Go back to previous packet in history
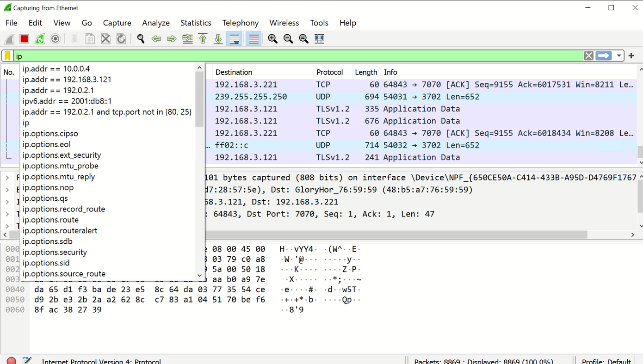The width and height of the screenshot is (643, 364). (x=156, y=39)
